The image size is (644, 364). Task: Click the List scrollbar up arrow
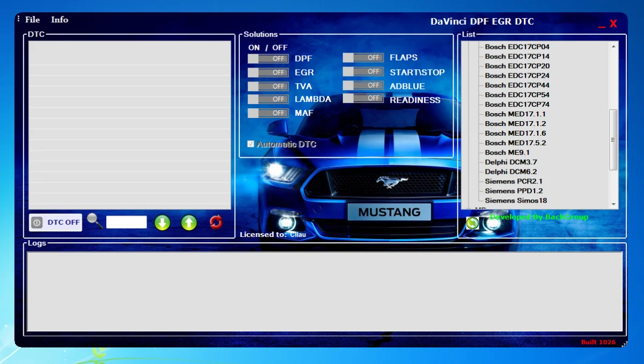point(613,47)
